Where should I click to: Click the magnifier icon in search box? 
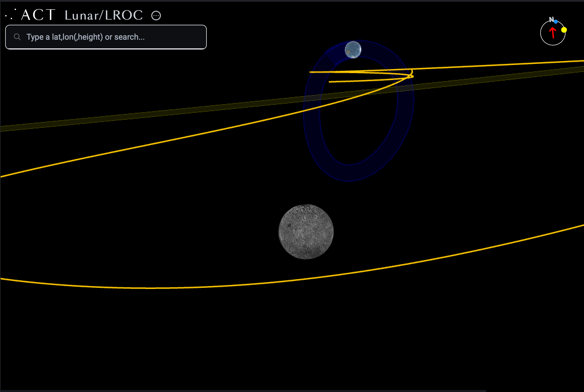pyautogui.click(x=17, y=37)
